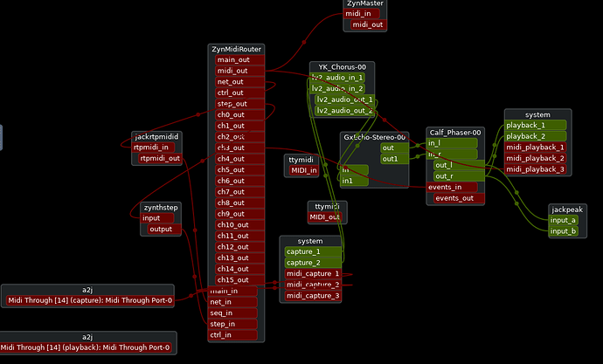The width and height of the screenshot is (603, 364).
Task: Select Calf_Phaser out_l port
Action: tap(459, 166)
